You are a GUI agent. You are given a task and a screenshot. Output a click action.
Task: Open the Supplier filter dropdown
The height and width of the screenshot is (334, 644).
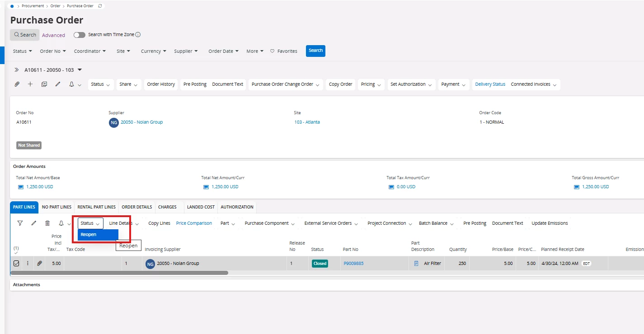click(x=186, y=51)
